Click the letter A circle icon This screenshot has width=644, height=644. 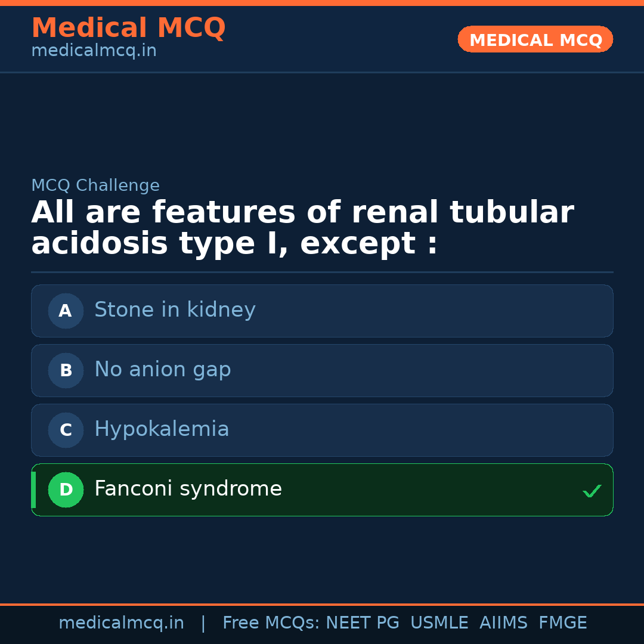[x=66, y=311]
